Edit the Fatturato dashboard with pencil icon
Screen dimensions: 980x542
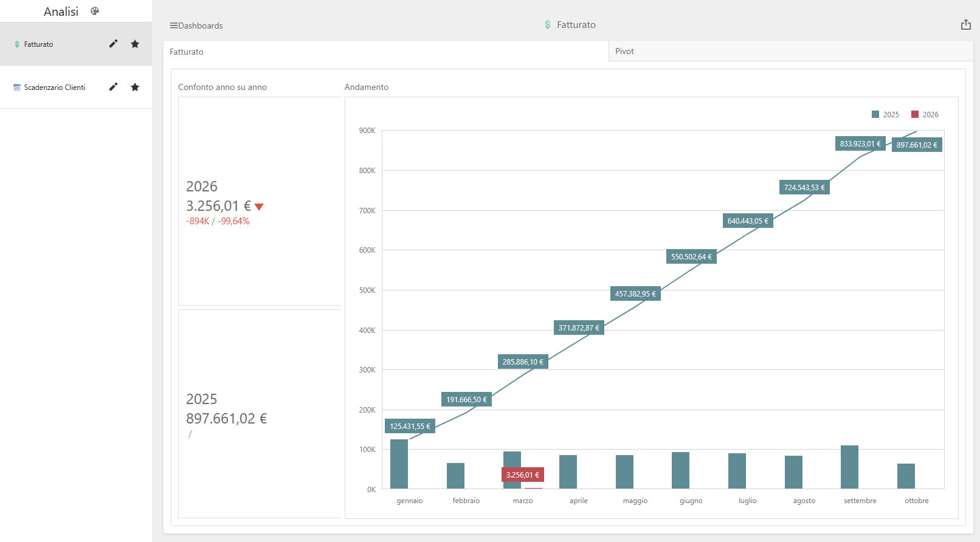pos(113,44)
